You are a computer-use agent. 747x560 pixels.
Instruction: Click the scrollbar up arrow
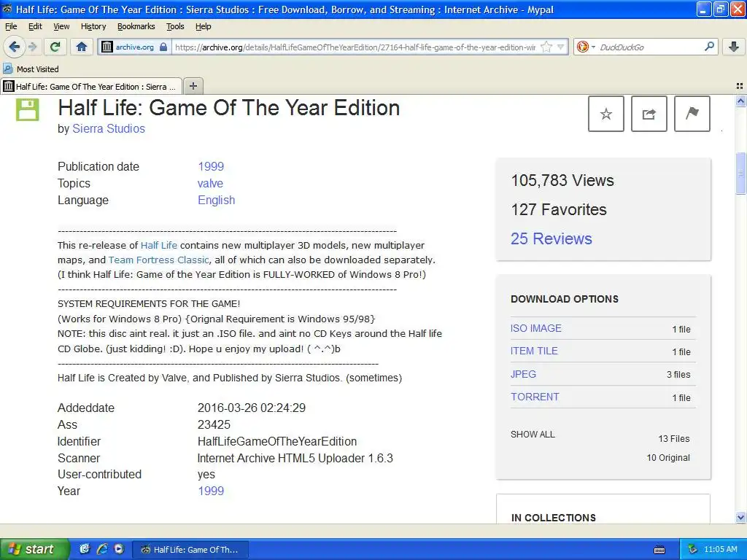click(x=740, y=101)
